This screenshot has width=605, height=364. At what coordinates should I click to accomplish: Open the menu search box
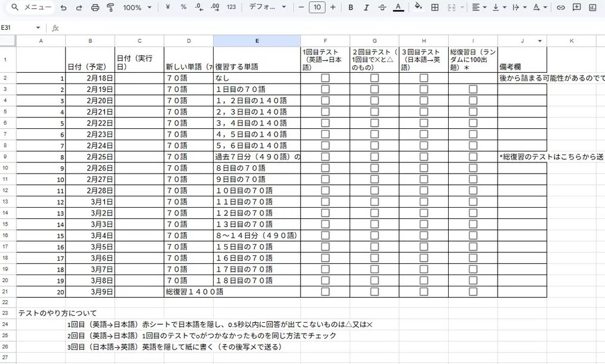click(31, 7)
